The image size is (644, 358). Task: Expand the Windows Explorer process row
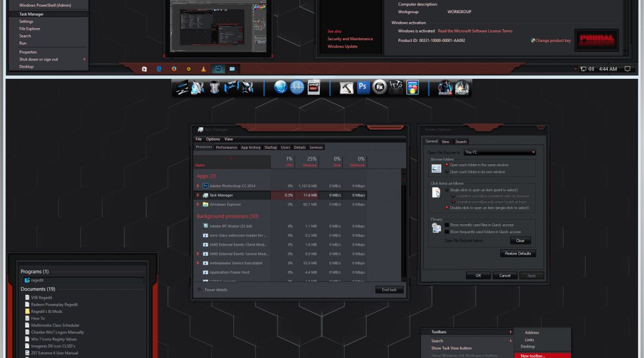(198, 204)
